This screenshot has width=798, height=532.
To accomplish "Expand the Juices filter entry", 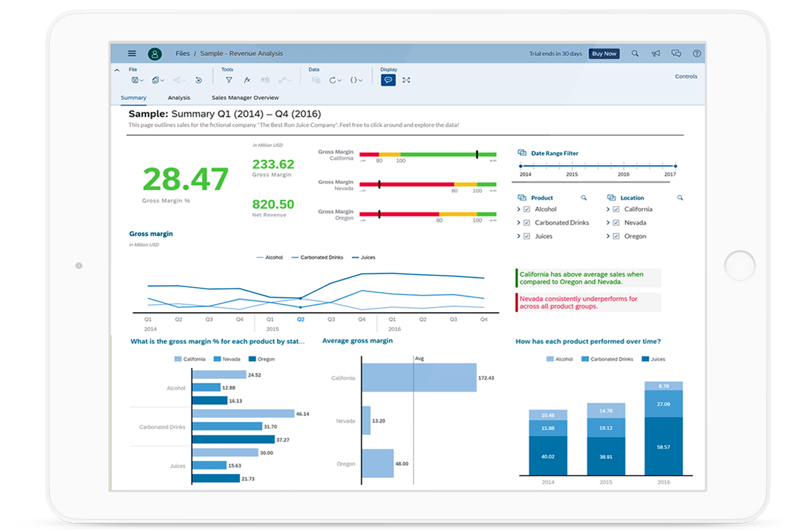I will coord(520,237).
